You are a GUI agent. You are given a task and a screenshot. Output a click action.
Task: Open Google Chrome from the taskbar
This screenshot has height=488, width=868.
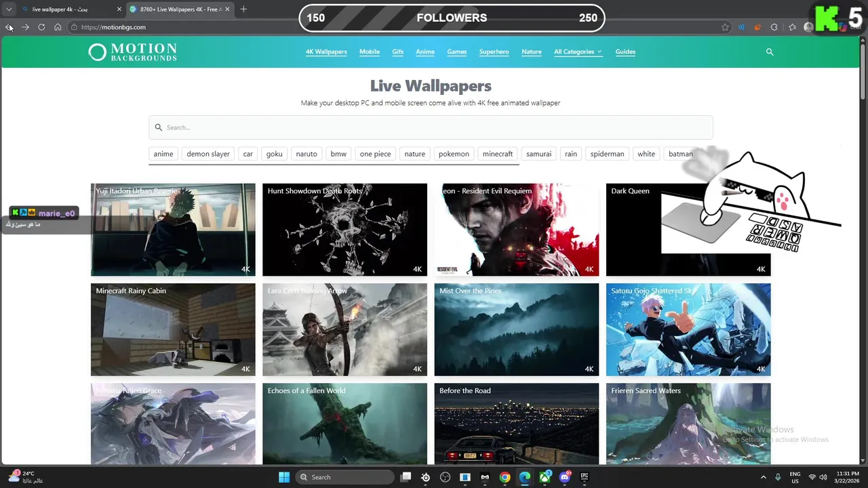[505, 477]
